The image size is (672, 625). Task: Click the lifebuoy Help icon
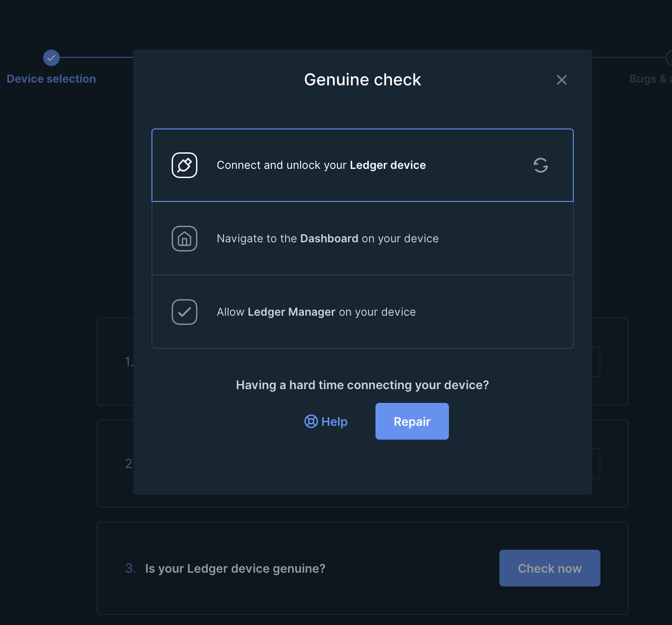coord(311,421)
